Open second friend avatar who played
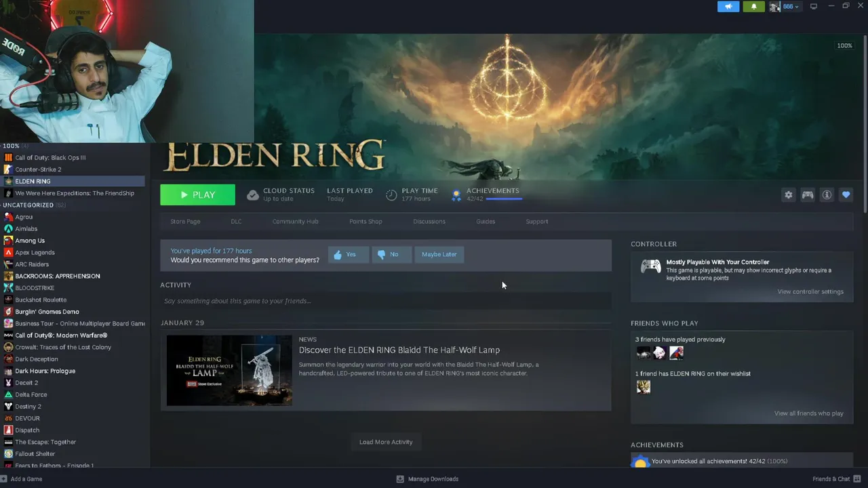Screen dimensions: 868x488 point(659,352)
